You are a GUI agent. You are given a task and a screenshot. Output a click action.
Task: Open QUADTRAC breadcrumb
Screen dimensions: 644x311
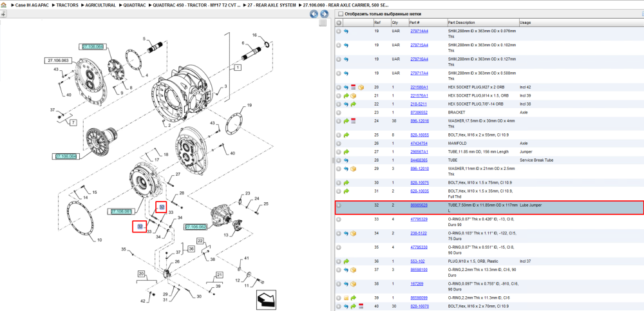click(135, 5)
